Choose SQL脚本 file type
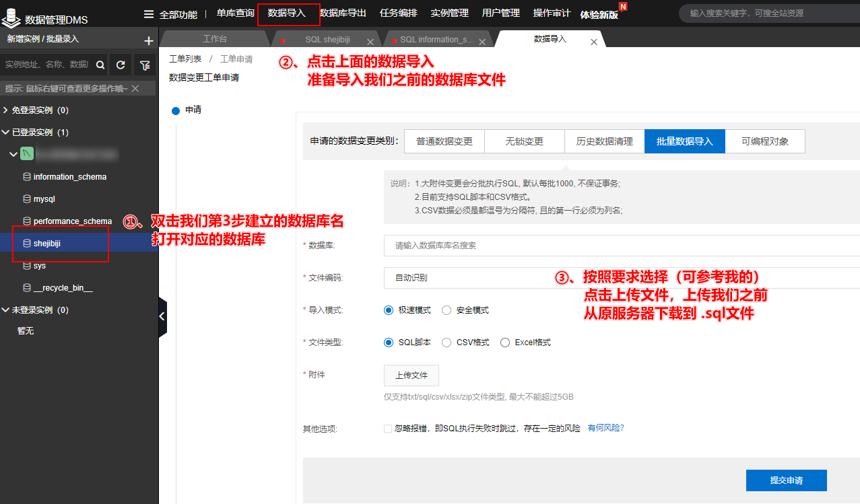 tap(388, 343)
